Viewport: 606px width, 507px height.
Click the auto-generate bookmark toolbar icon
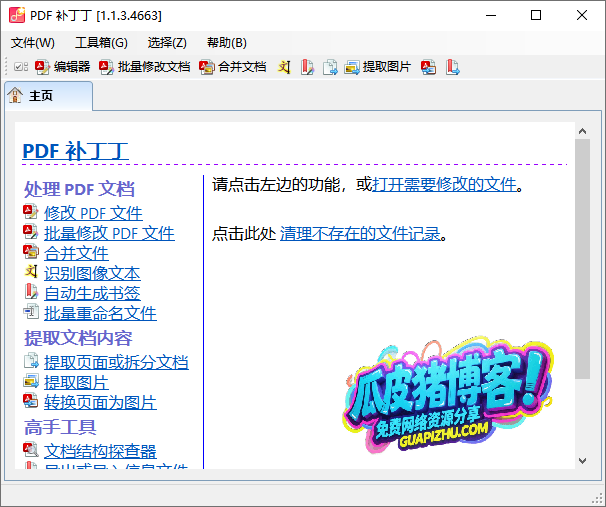[307, 67]
